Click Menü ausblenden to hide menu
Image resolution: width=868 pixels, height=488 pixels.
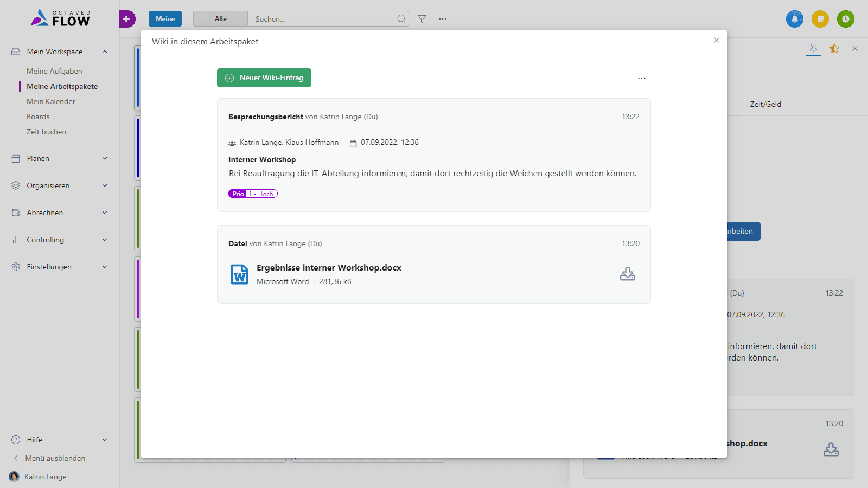(x=55, y=459)
